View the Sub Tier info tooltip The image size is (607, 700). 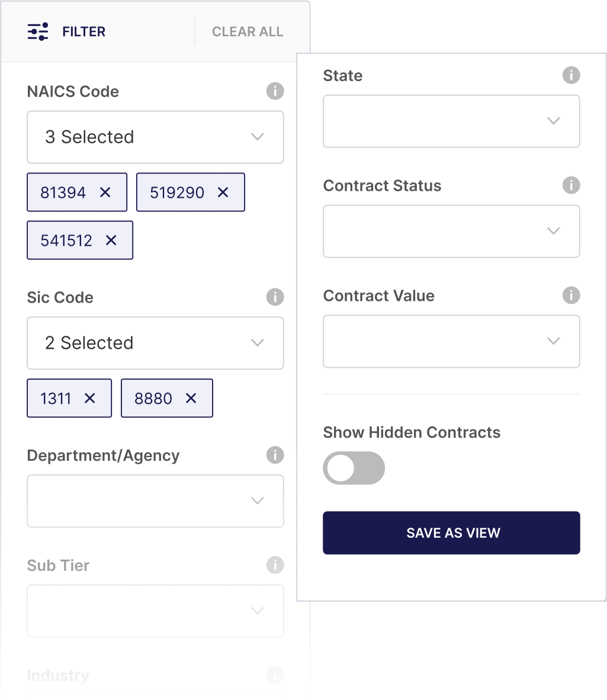(x=275, y=566)
